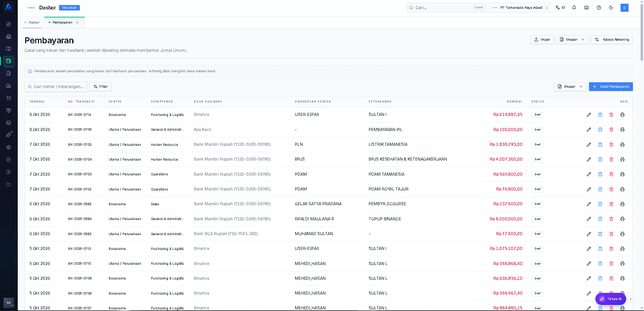Focus the Cari nomor / keterangan search field
Screen dimensions: 644x311
56,87
